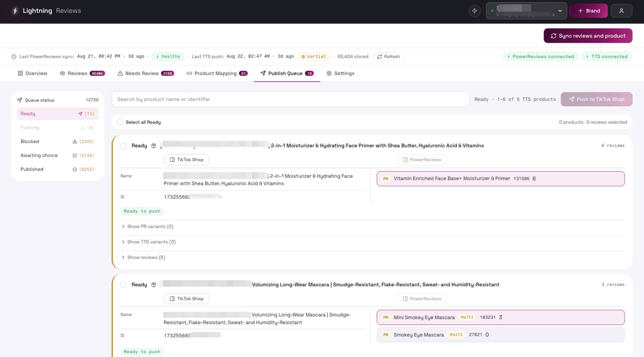Click the PR badge on Mini Smokey Eye Mascara
Image resolution: width=644 pixels, height=357 pixels.
pyautogui.click(x=386, y=318)
